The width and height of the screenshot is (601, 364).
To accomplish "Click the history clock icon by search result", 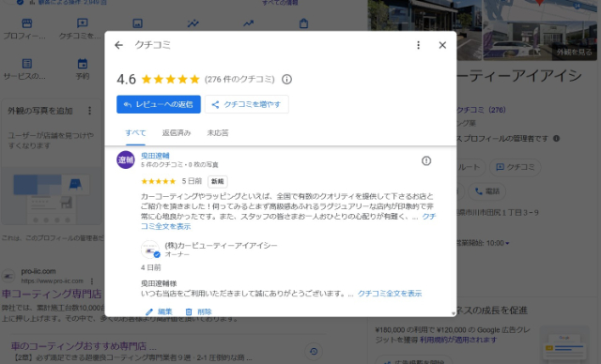I will click(x=314, y=352).
